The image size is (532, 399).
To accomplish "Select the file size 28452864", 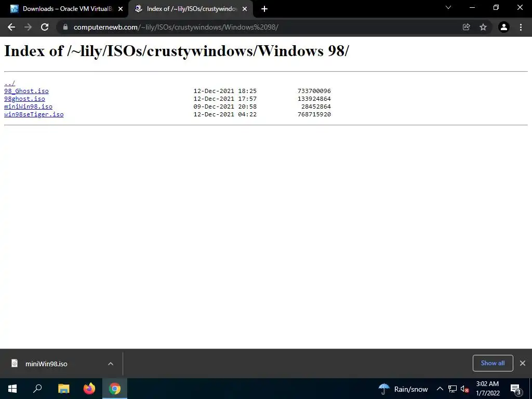I will pyautogui.click(x=316, y=107).
